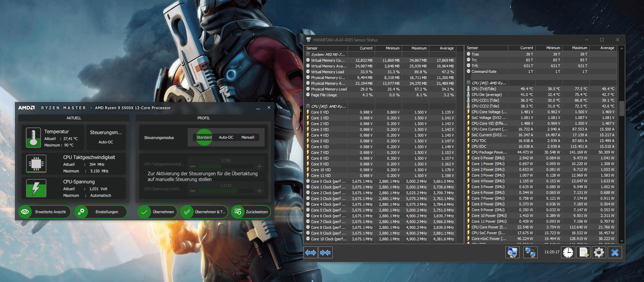The image size is (644, 282).
Task: Select the Core 11 VID row
Action: [380, 176]
